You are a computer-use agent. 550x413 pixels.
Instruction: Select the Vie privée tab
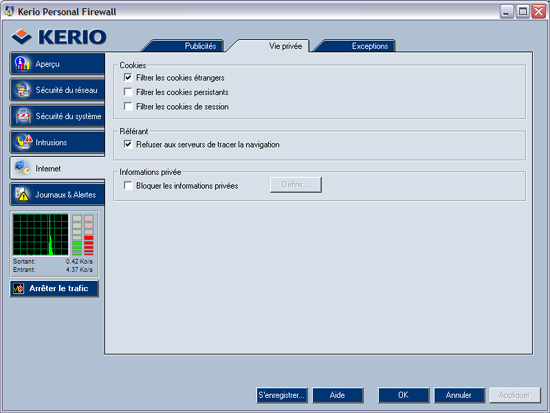[269, 46]
